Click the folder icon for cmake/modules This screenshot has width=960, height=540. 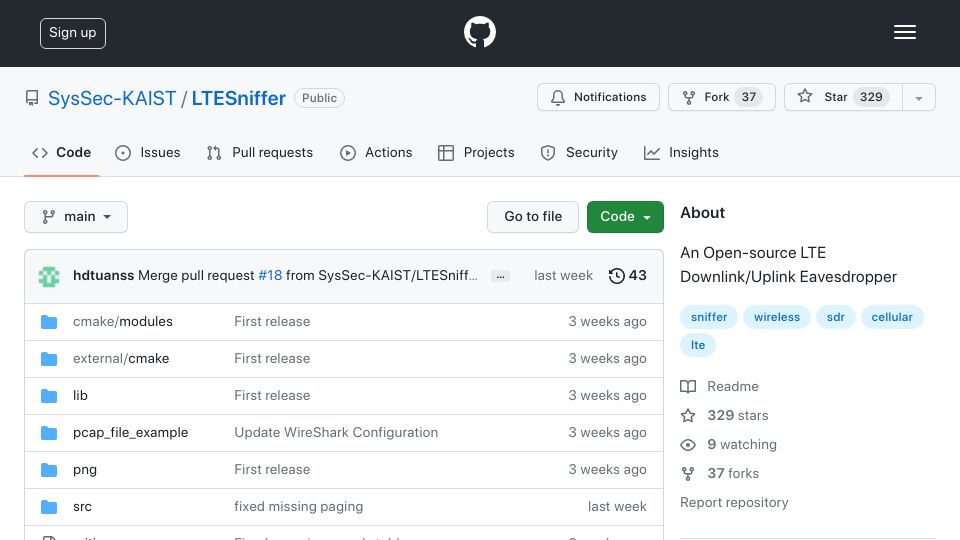pos(49,322)
